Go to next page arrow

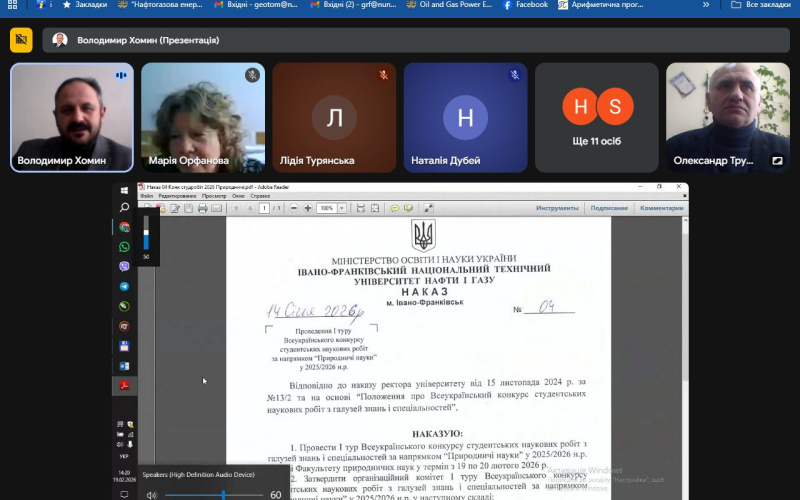tap(250, 208)
